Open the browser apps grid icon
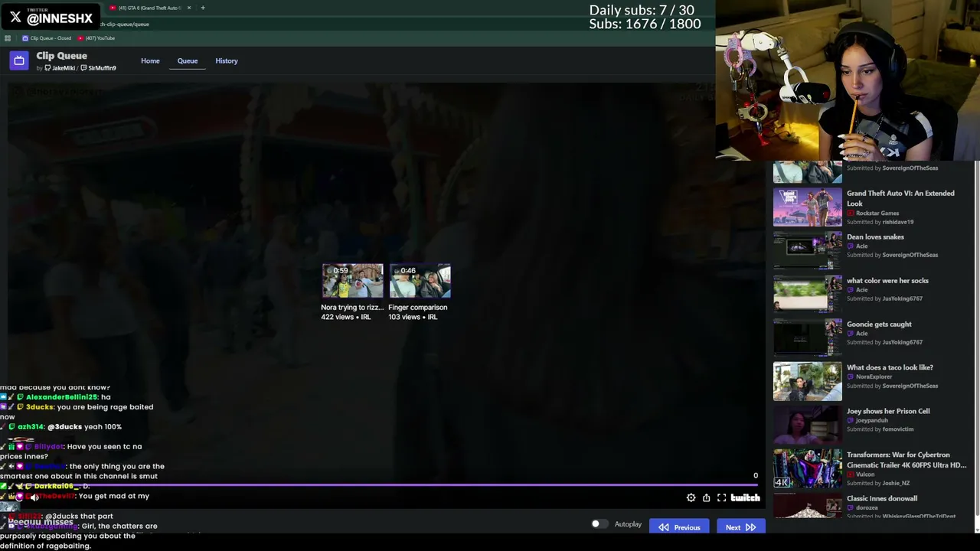The image size is (980, 551). pyautogui.click(x=8, y=38)
